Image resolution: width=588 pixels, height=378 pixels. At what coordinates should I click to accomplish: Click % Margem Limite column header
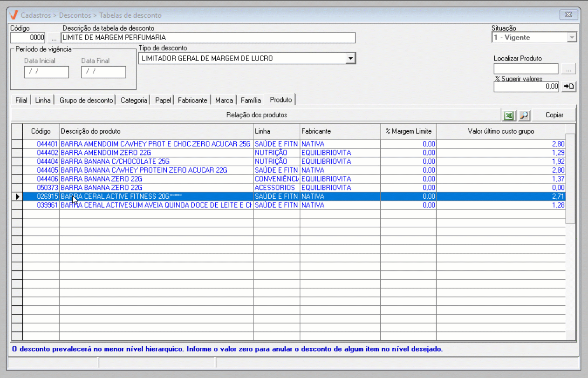pos(408,131)
